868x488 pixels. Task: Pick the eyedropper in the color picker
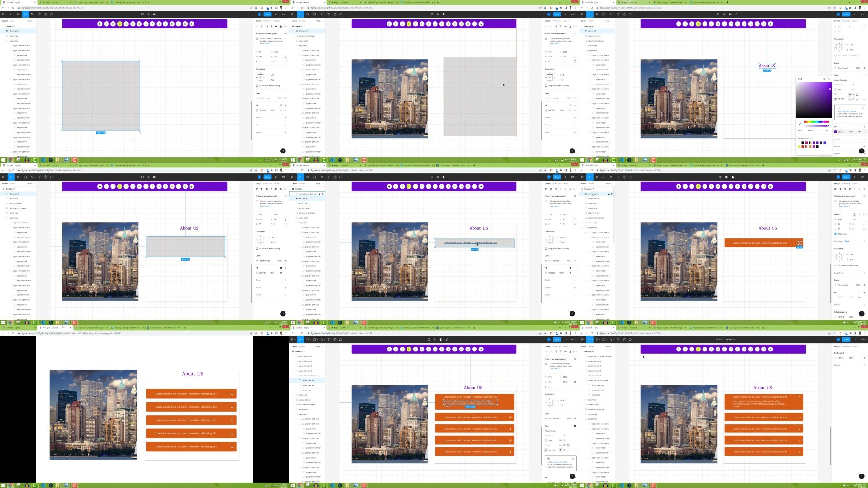(800, 123)
